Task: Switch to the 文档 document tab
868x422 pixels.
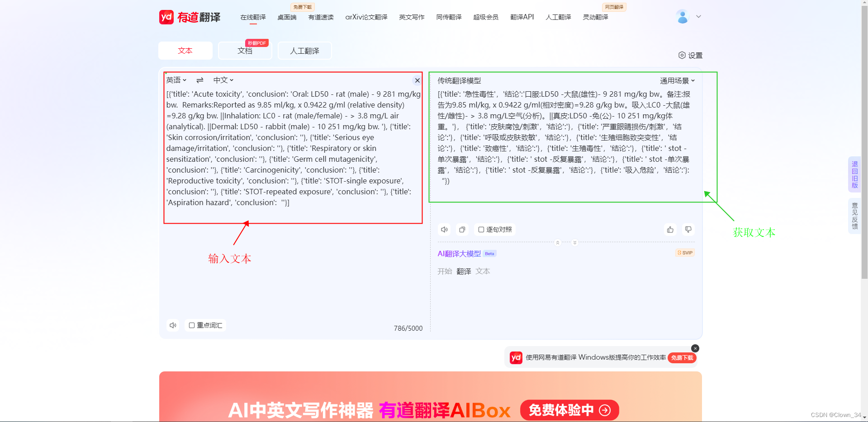Action: pyautogui.click(x=244, y=51)
